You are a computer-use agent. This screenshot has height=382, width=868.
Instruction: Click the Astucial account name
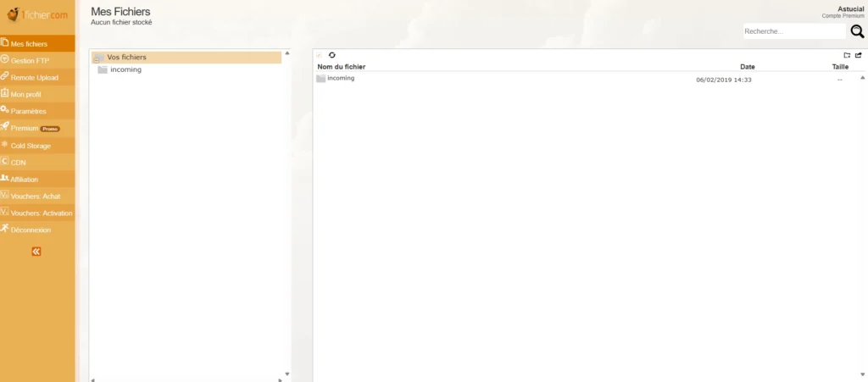click(851, 9)
